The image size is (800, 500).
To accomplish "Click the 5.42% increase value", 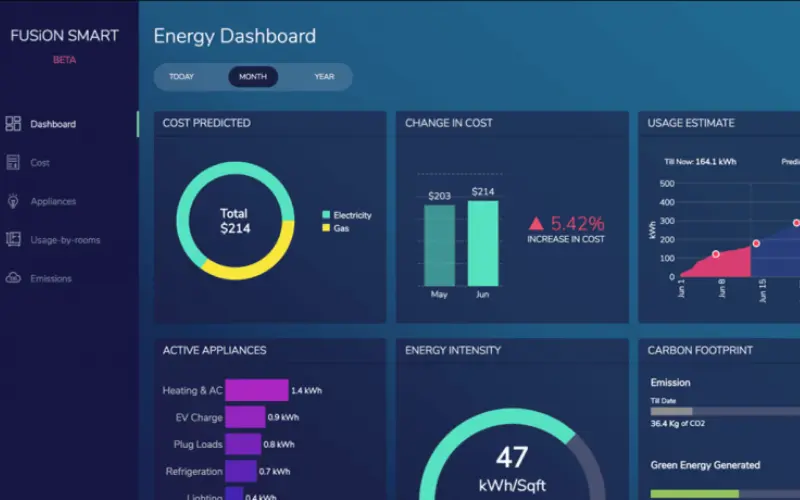I will coord(578,223).
